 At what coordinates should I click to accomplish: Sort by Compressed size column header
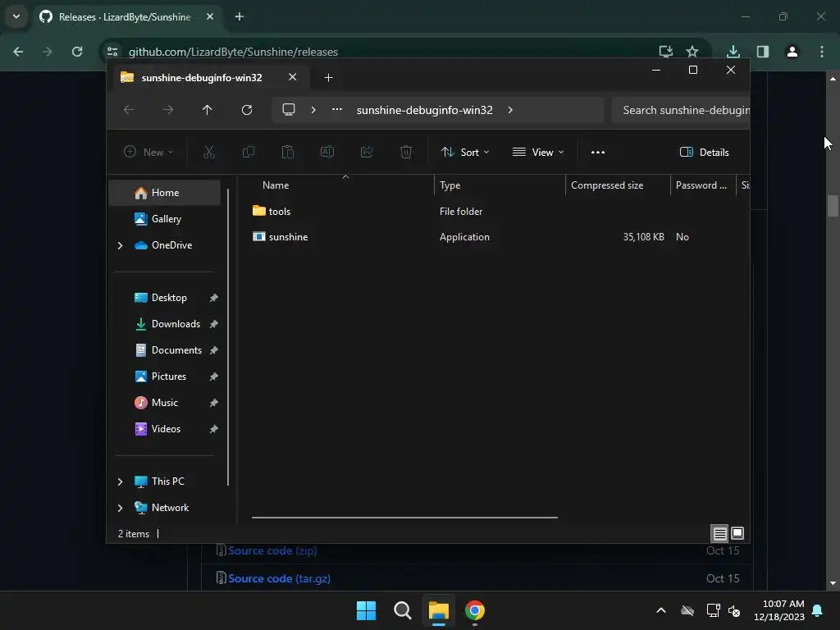click(x=618, y=185)
